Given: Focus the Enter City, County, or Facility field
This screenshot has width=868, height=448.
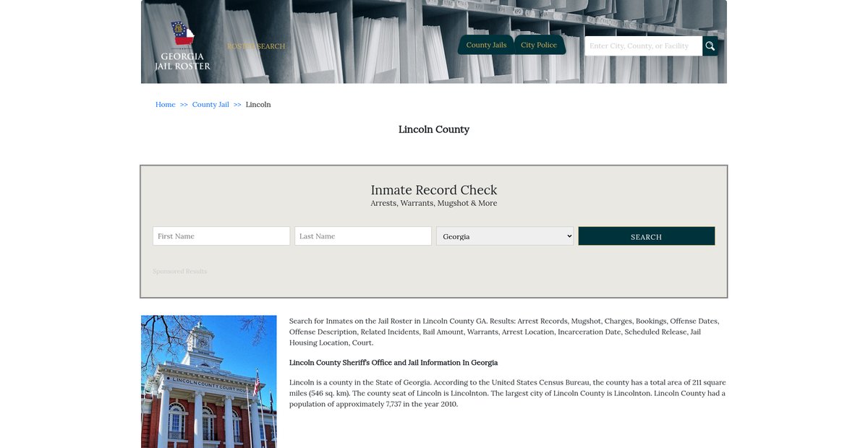Looking at the screenshot, I should tap(643, 46).
